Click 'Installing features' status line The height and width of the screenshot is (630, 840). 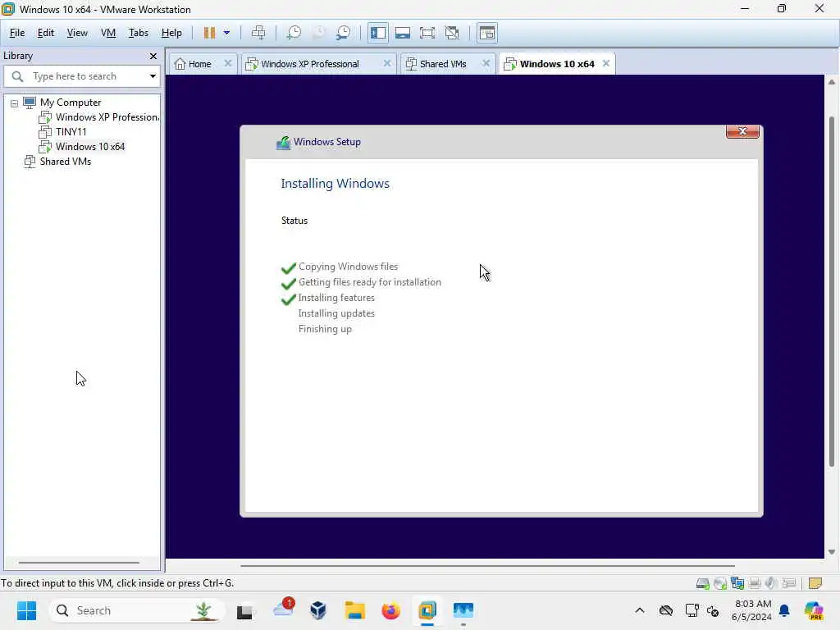[336, 297]
